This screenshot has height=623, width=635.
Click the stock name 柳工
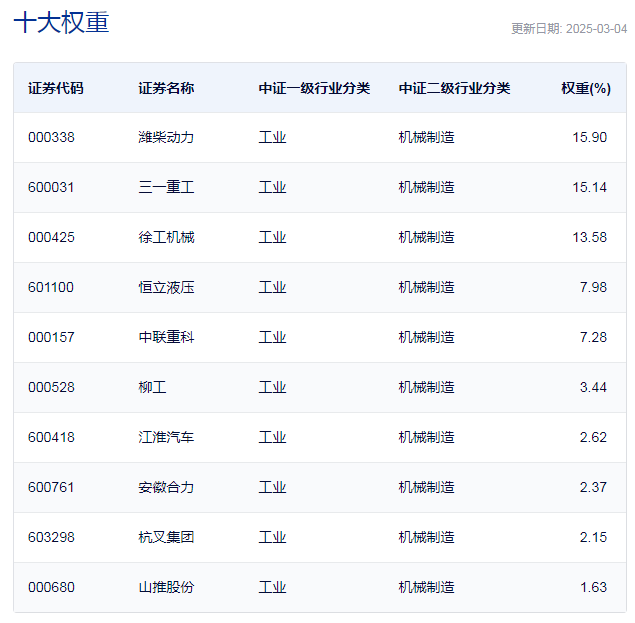(152, 388)
